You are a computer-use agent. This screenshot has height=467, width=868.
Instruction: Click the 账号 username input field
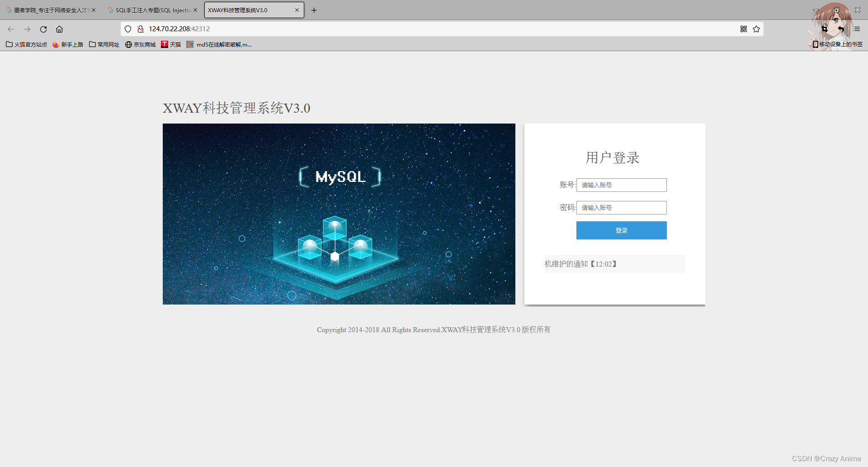[x=621, y=185]
